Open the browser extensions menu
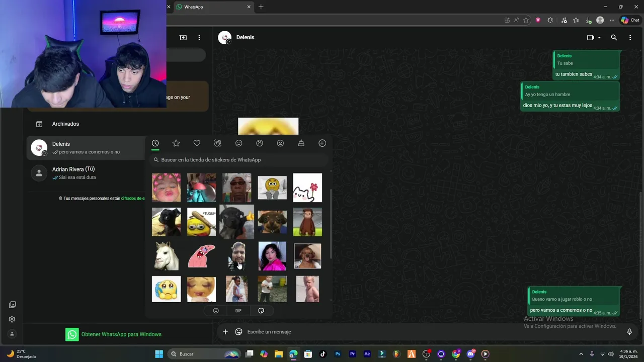This screenshot has width=644, height=362. 550,20
